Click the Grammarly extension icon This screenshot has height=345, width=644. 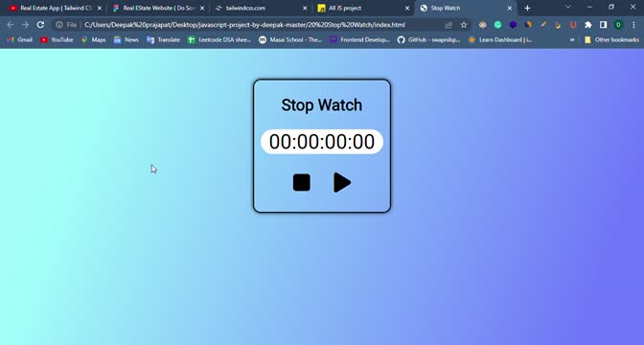[497, 25]
